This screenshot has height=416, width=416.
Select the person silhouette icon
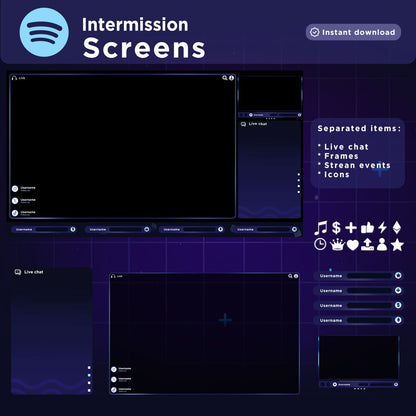coord(382,245)
